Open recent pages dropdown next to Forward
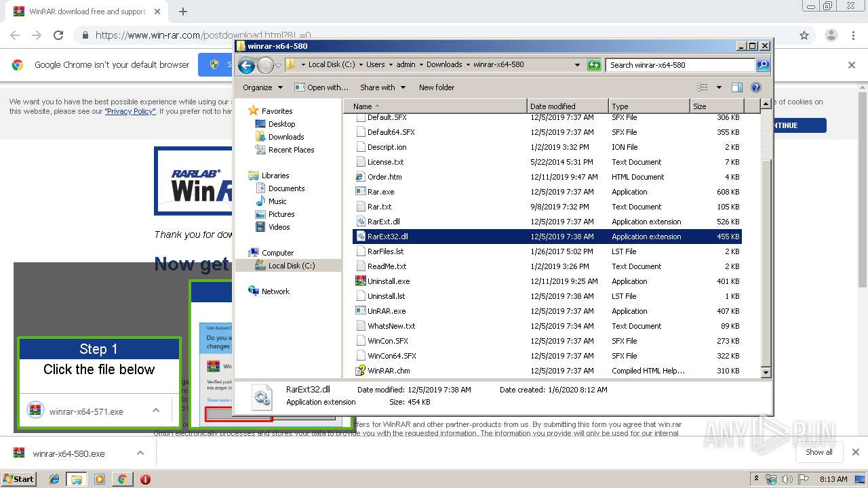 pyautogui.click(x=278, y=66)
